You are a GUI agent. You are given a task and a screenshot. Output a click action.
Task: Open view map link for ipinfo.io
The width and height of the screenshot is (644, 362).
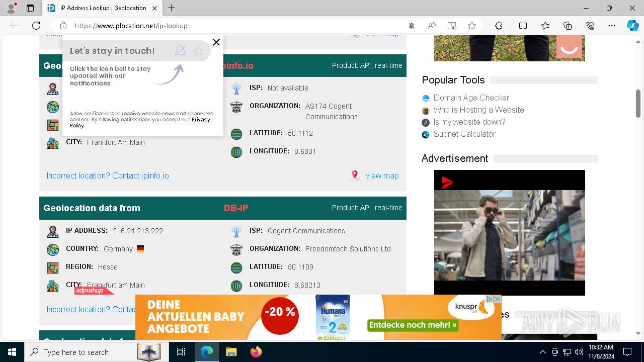click(x=382, y=175)
